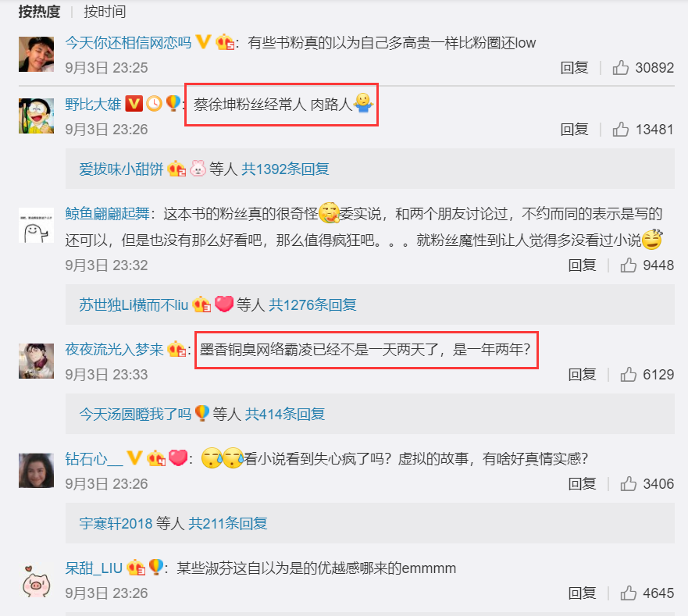This screenshot has height=616, width=688.
Task: Click thumbs-up icon beside 13481
Action: click(x=620, y=130)
